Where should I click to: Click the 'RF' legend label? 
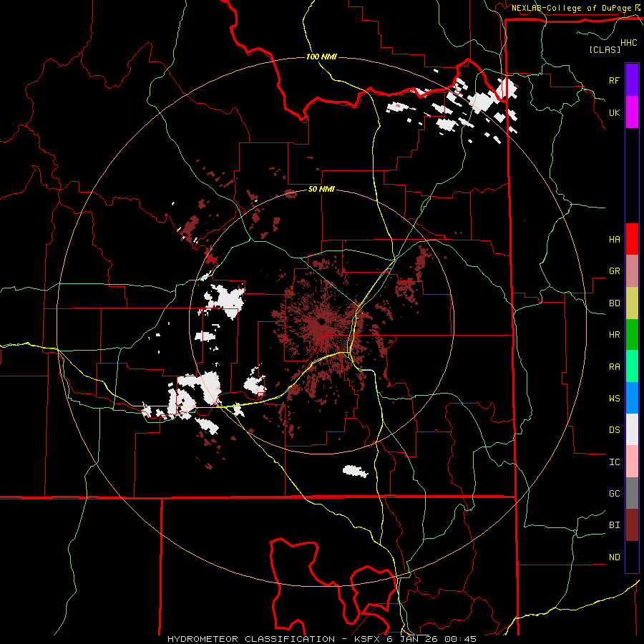(614, 80)
